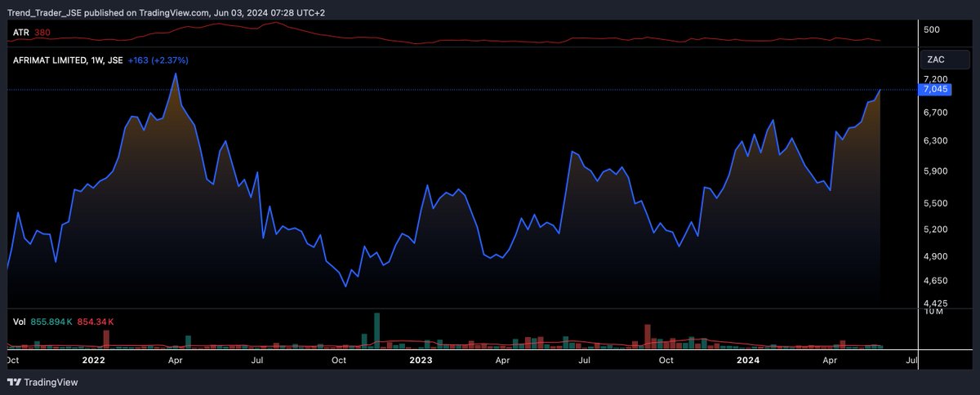
Task: Open the ZAC currency selector
Action: (x=945, y=60)
